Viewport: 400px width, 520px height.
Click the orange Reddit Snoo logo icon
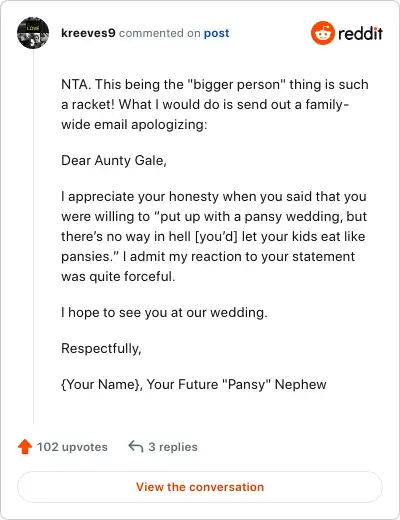(x=322, y=33)
